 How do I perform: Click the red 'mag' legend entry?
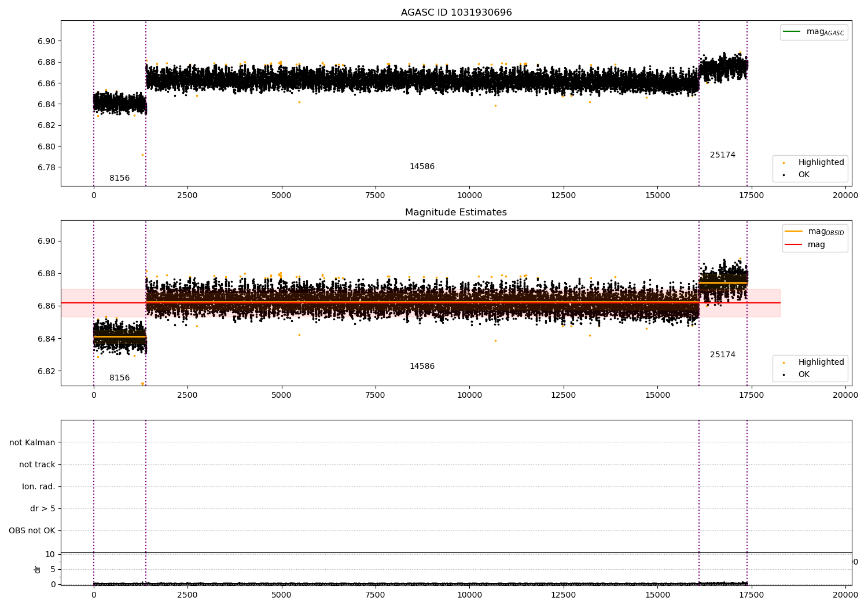click(806, 245)
